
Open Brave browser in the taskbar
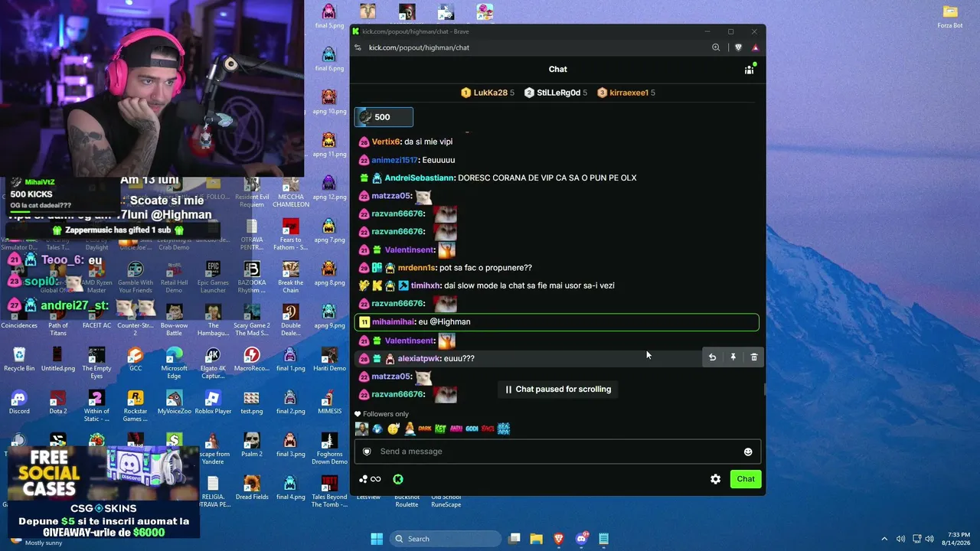coord(559,539)
